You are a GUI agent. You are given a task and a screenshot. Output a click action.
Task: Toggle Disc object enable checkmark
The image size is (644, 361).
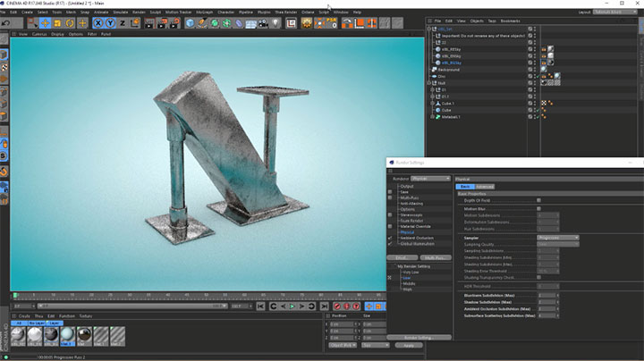[538, 76]
